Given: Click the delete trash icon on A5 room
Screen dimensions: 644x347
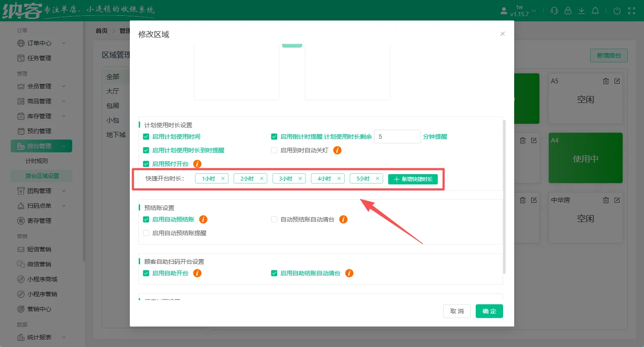Looking at the screenshot, I should click(x=606, y=81).
